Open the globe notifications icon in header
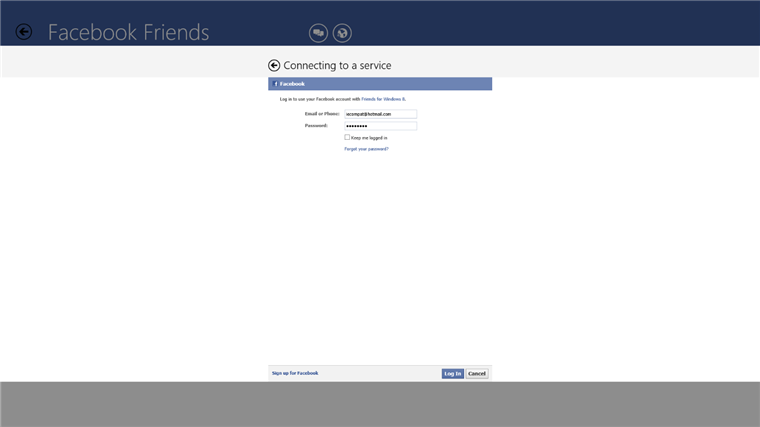This screenshot has width=760, height=427. [x=342, y=33]
